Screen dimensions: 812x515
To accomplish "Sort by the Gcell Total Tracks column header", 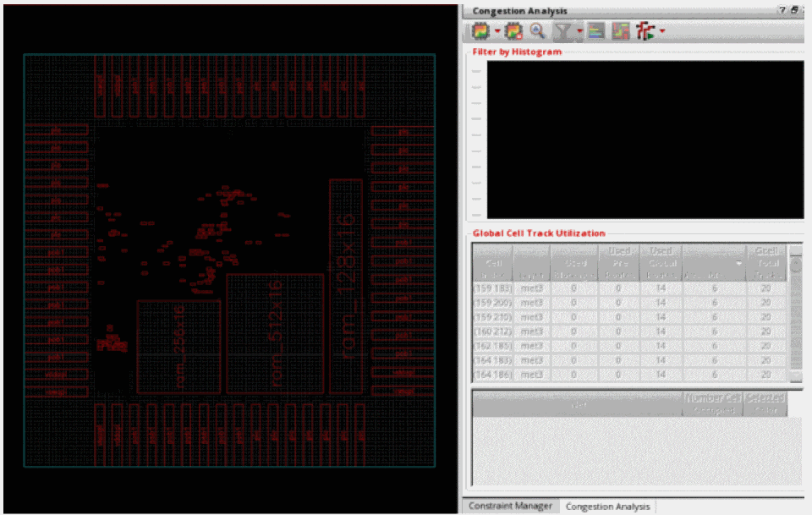I will (765, 262).
